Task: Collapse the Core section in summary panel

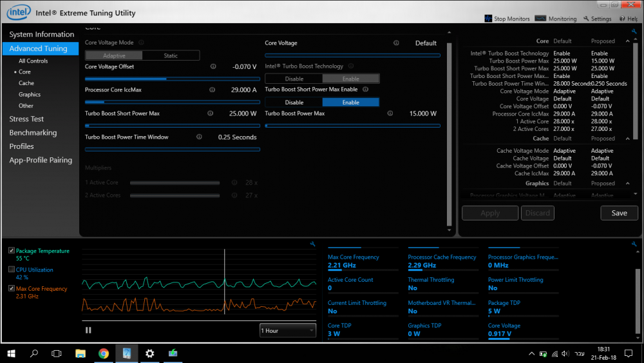Action: [x=627, y=41]
